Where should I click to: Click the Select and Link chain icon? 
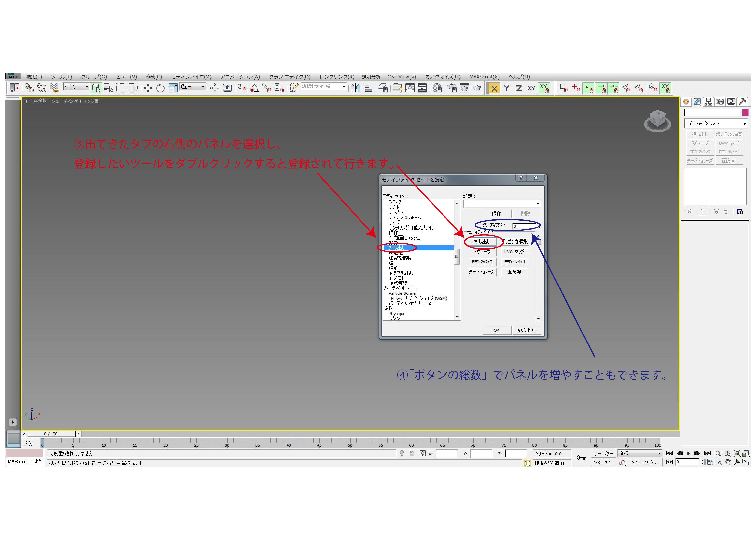pos(29,88)
